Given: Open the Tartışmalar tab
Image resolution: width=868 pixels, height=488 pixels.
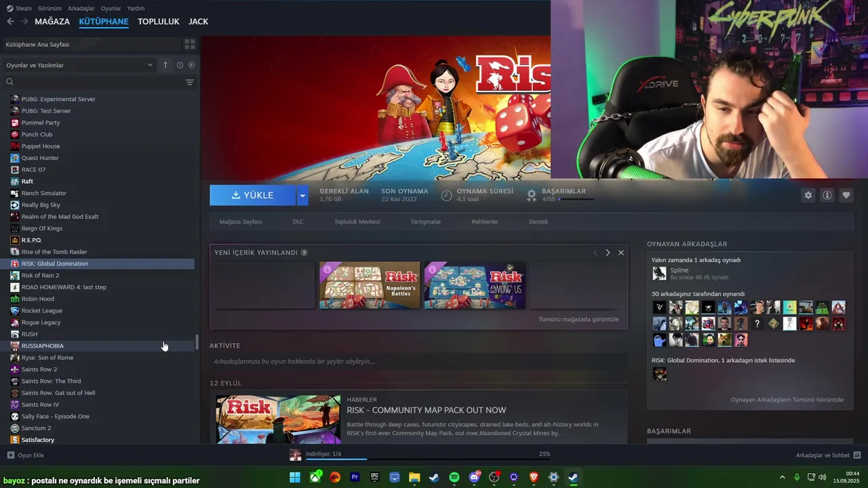Looking at the screenshot, I should coord(426,222).
